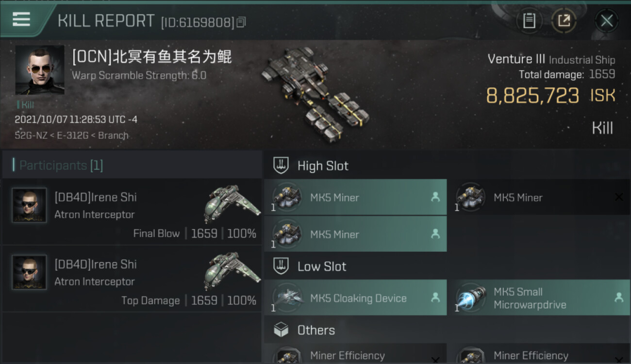The width and height of the screenshot is (631, 364).
Task: Open the Final Blow participant Irene Shi
Action: click(132, 212)
